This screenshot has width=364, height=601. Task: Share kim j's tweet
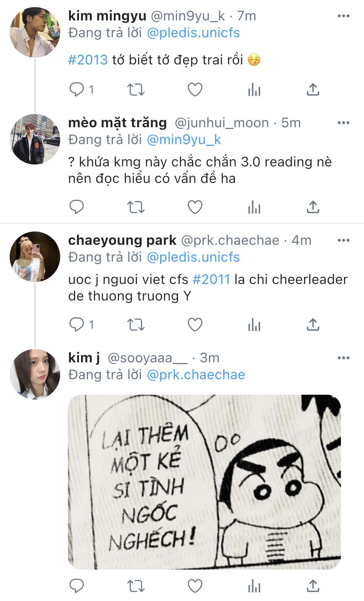point(313,586)
